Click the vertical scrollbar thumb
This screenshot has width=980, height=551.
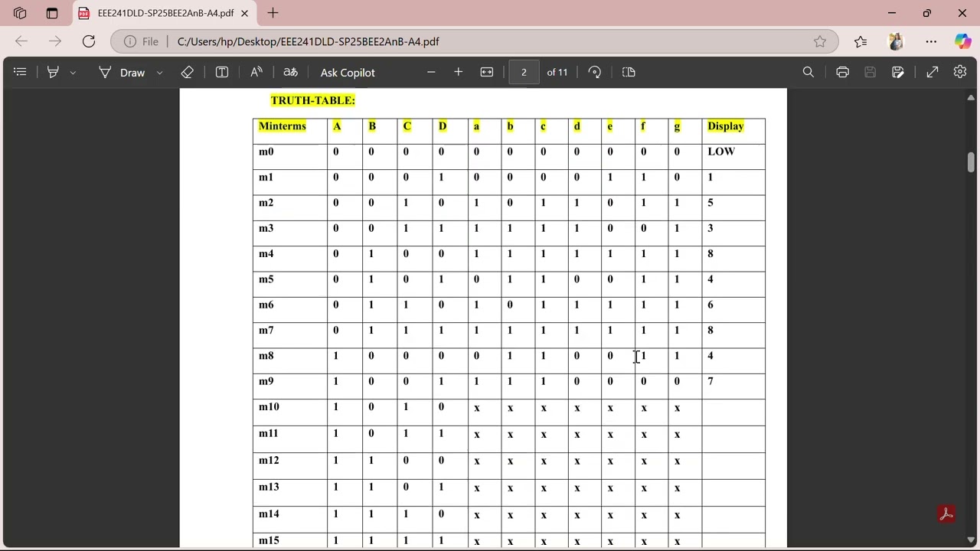click(971, 162)
